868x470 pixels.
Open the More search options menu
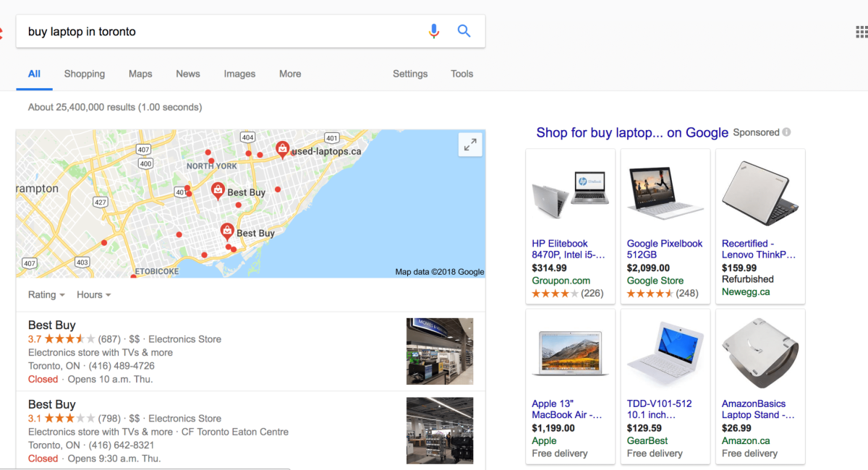[x=290, y=74]
